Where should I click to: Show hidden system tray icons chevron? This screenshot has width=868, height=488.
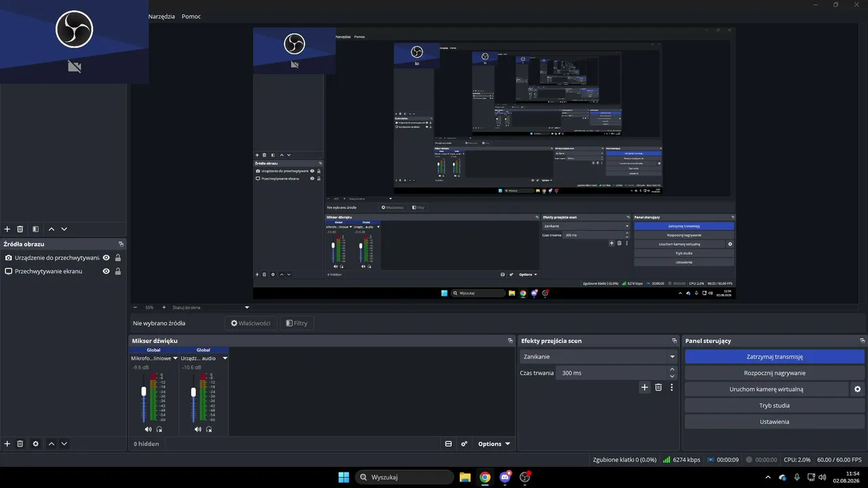768,477
